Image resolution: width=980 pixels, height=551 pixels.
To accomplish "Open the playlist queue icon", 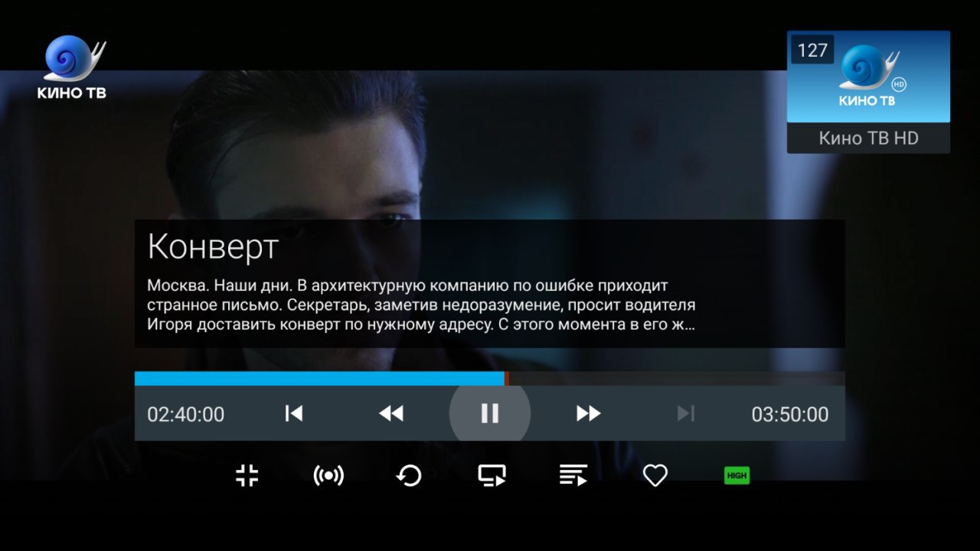I will tap(573, 475).
